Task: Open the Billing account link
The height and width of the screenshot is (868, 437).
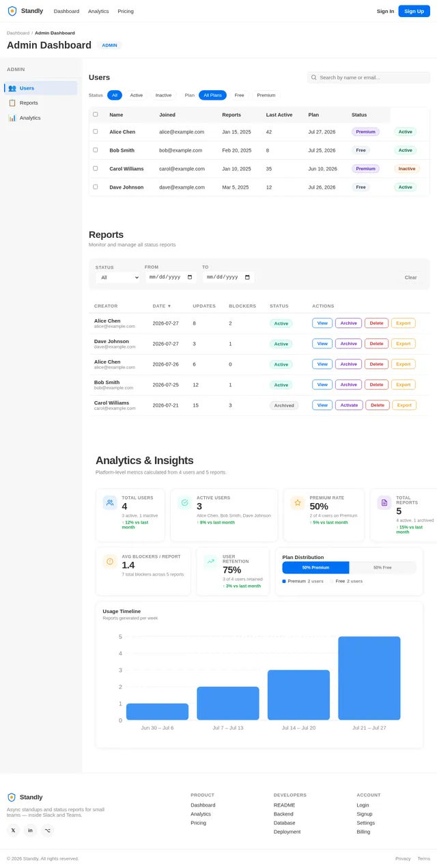Action: [x=364, y=832]
